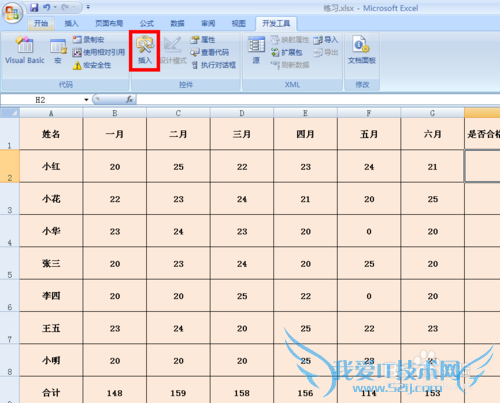Image resolution: width=500 pixels, height=403 pixels.
Task: Open Customize Quick Access Toolbar dropdown
Action: click(88, 7)
